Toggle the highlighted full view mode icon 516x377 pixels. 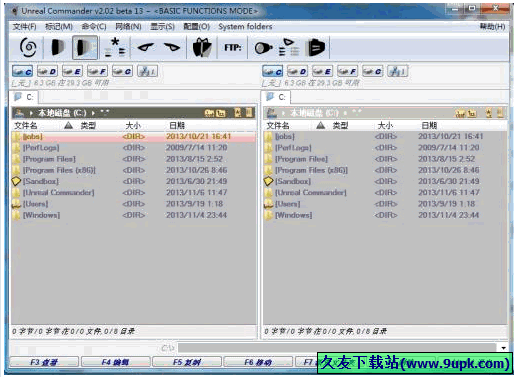(85, 48)
